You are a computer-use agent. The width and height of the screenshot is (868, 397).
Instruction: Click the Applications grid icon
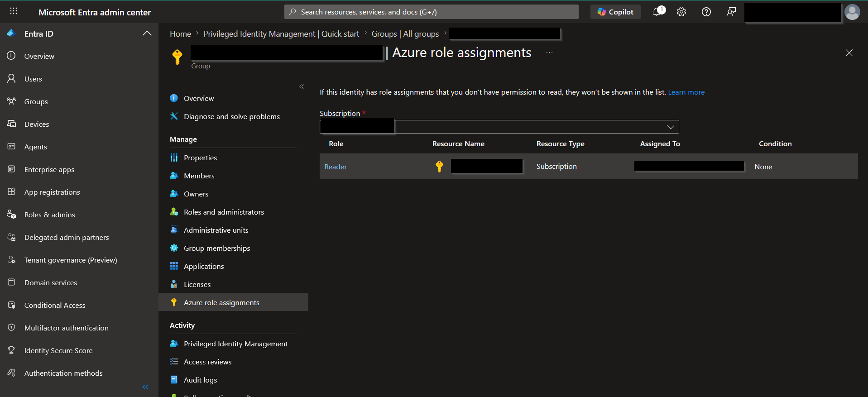pos(174,266)
